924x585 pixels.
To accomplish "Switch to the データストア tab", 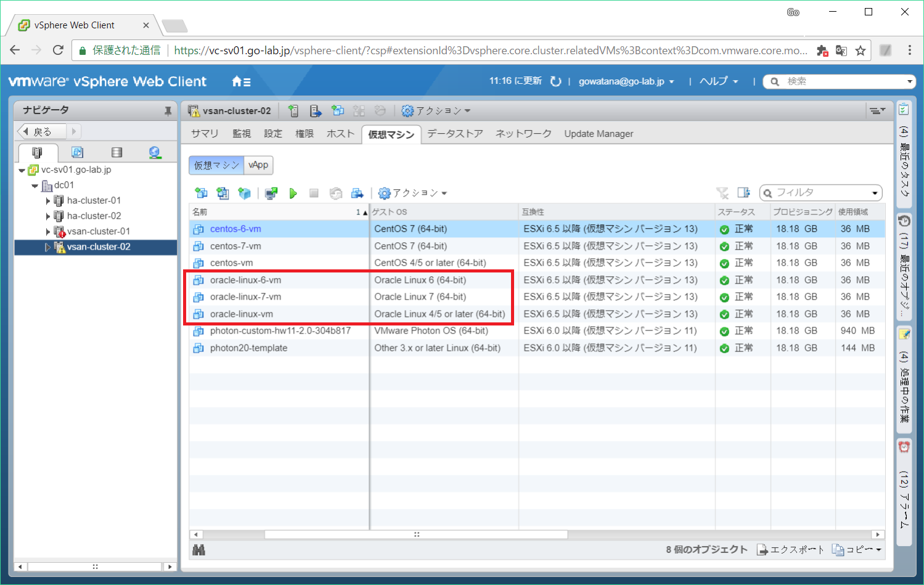I will click(455, 134).
